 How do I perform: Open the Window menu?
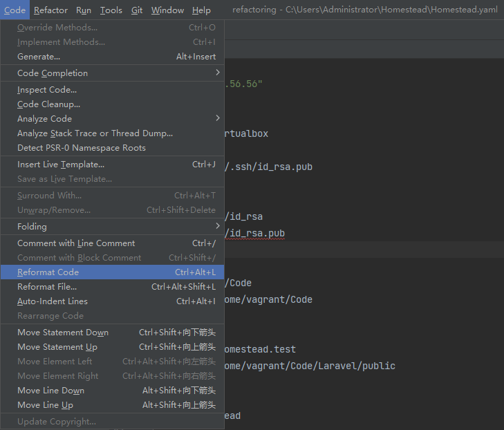[x=167, y=10]
